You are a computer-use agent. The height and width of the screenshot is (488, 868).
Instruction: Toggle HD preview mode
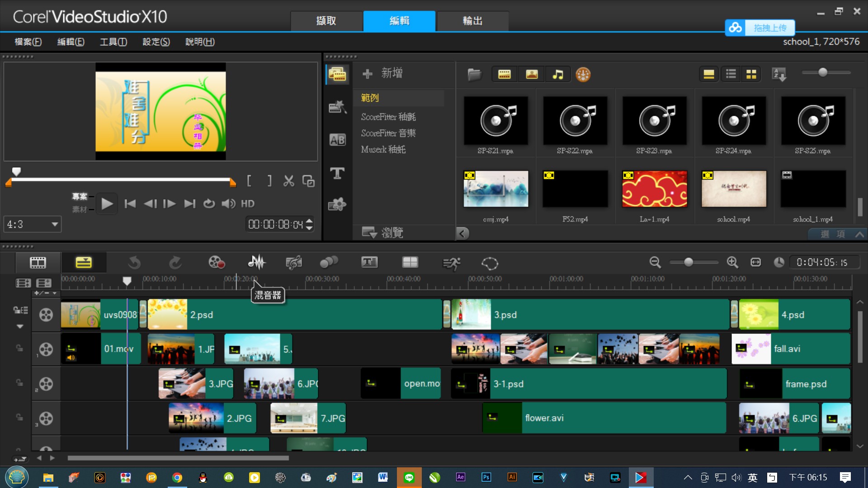247,204
